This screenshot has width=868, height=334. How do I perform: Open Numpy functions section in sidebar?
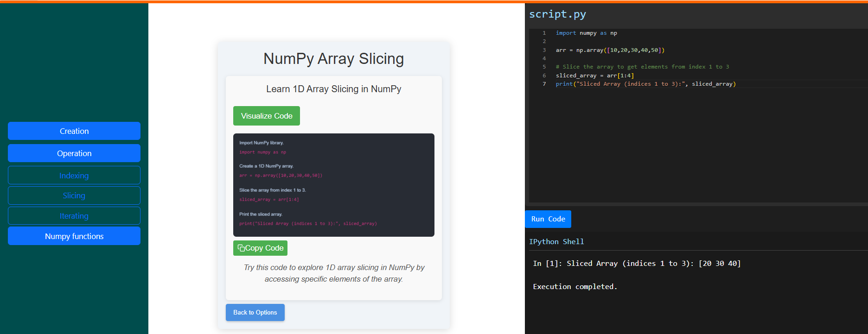tap(74, 236)
